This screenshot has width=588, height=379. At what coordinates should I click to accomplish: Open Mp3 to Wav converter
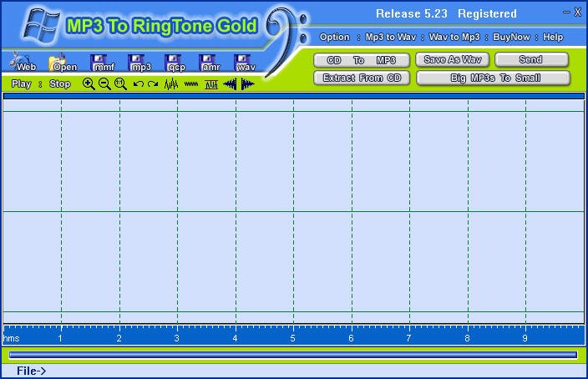pos(391,37)
